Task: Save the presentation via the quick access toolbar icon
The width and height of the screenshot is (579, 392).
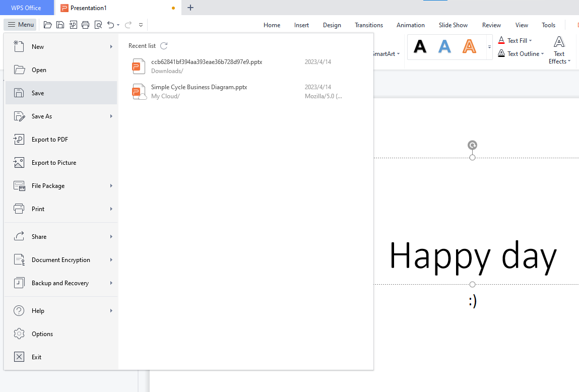Action: click(x=60, y=24)
